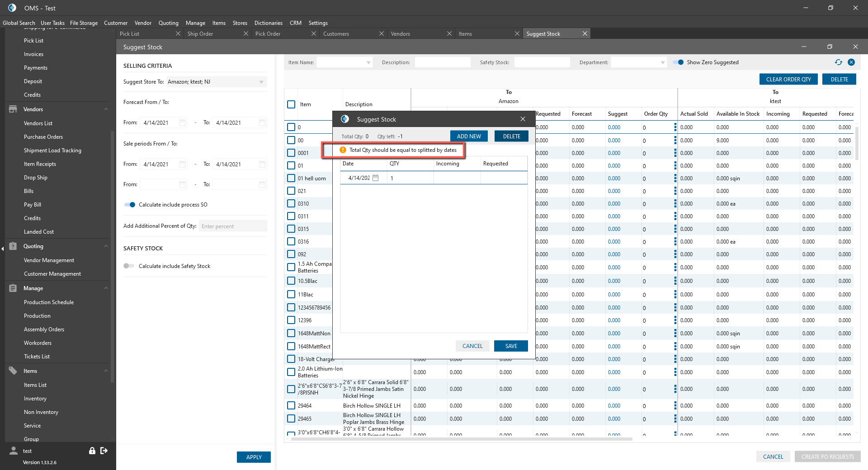Enable Calculate include Safety Stock toggle
This screenshot has width=868, height=470.
(x=129, y=266)
